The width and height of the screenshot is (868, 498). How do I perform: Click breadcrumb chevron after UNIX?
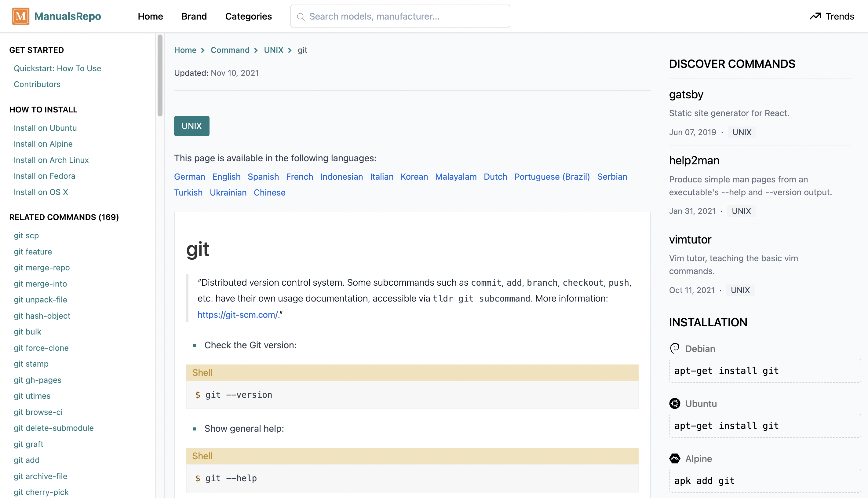pyautogui.click(x=290, y=50)
